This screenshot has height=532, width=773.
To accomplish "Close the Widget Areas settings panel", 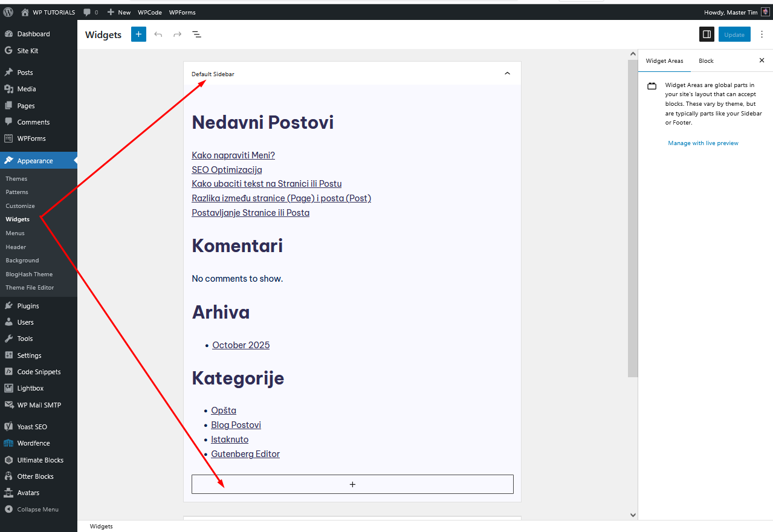I will click(x=762, y=60).
